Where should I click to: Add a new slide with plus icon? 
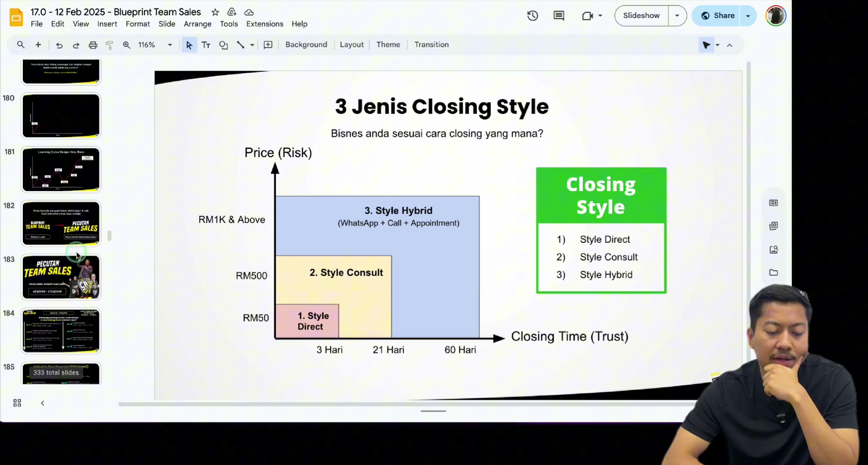click(38, 45)
